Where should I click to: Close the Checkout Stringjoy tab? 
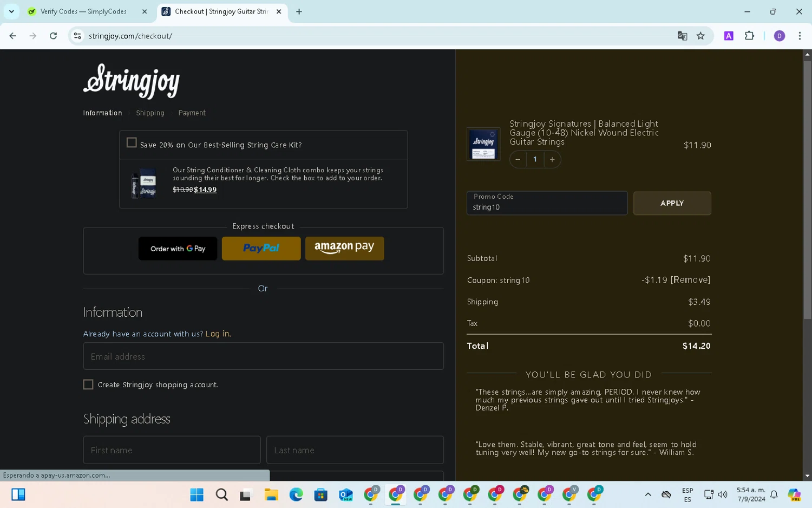click(279, 11)
